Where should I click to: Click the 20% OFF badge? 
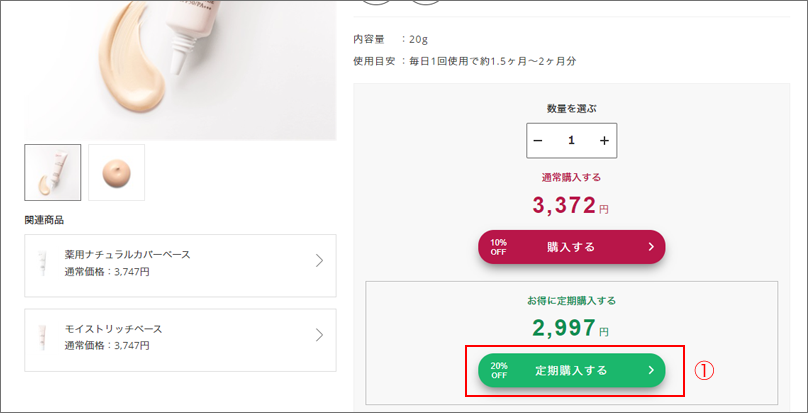pos(499,370)
